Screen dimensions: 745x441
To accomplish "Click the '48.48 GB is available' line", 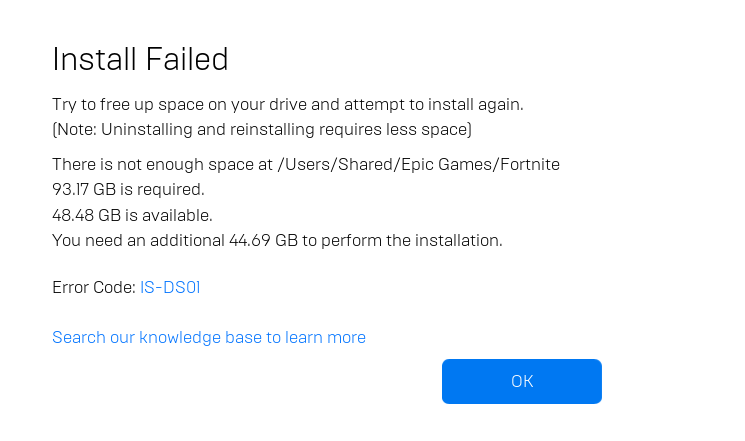I will coord(132,215).
